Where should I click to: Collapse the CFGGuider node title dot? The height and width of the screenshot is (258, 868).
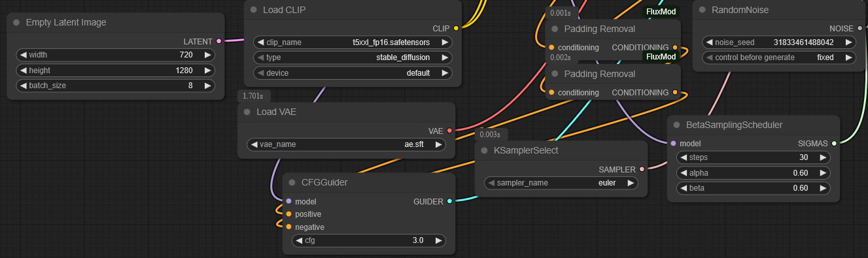[292, 182]
